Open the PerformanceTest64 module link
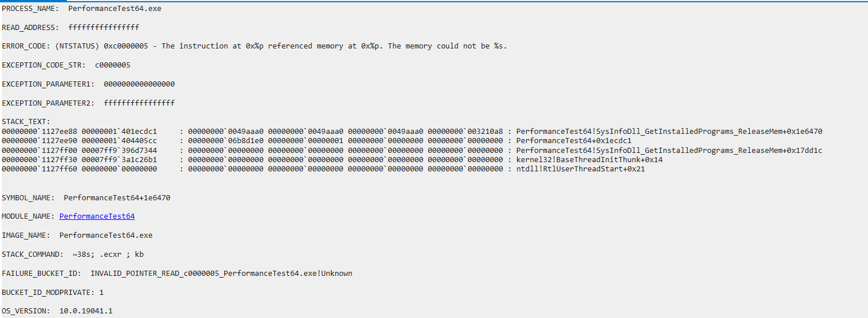This screenshot has width=868, height=318. pyautogui.click(x=97, y=216)
